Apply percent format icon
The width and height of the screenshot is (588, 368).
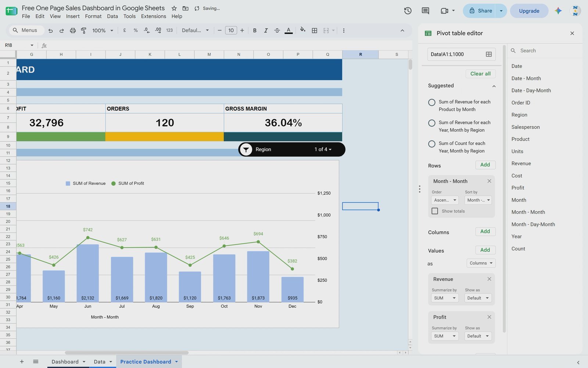(x=136, y=31)
